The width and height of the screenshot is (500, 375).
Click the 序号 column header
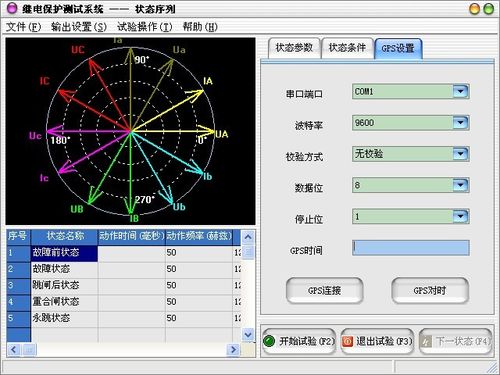(18, 236)
